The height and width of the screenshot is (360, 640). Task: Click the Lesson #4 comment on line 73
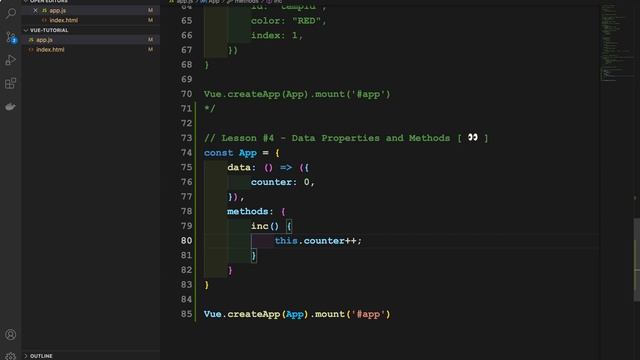(x=346, y=138)
